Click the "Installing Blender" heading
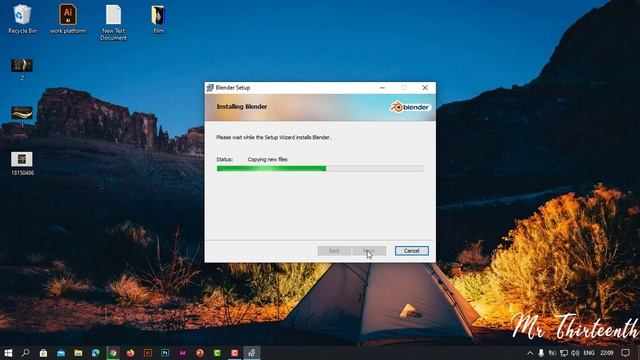The image size is (640, 360). coord(242,107)
